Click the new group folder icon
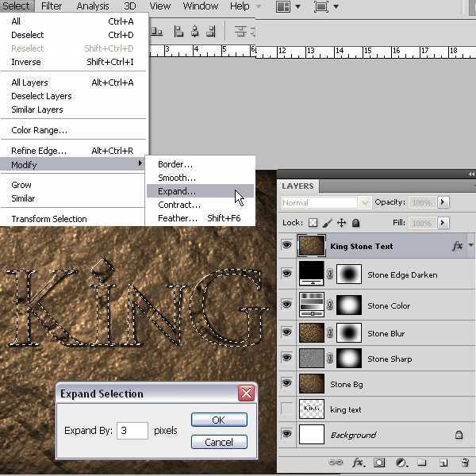 tap(422, 463)
